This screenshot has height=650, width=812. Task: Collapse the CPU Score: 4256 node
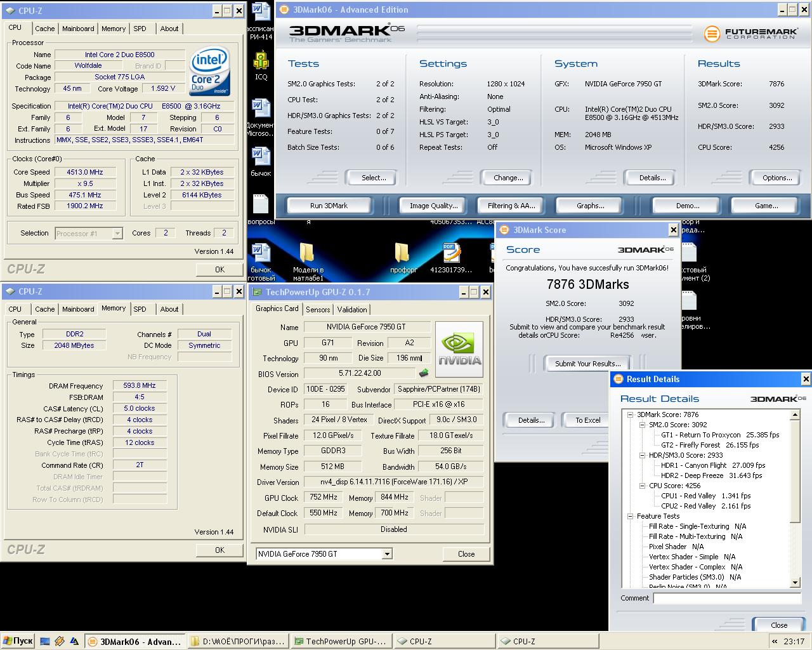point(642,486)
